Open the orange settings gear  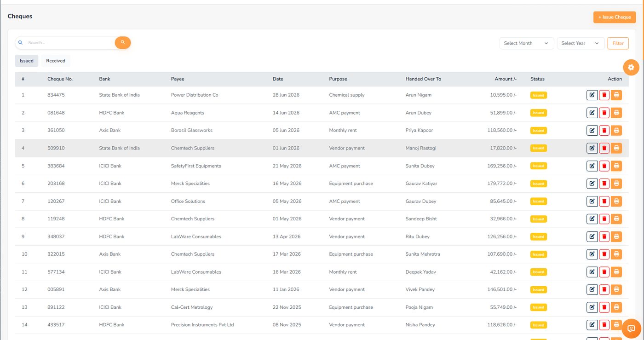tap(631, 67)
